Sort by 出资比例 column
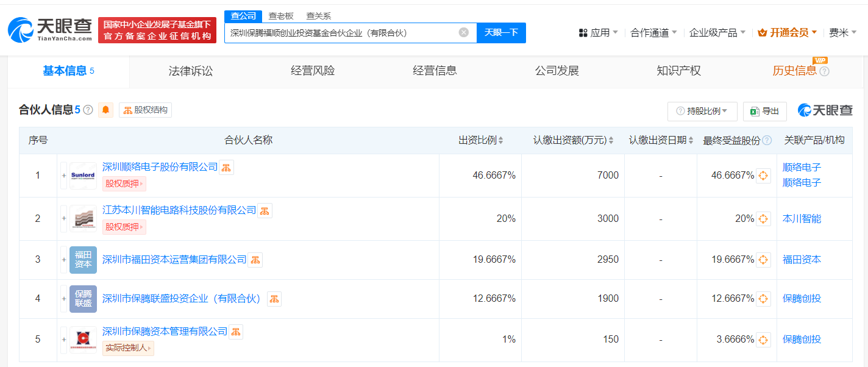Screen dimensions: 868x367 (481, 140)
